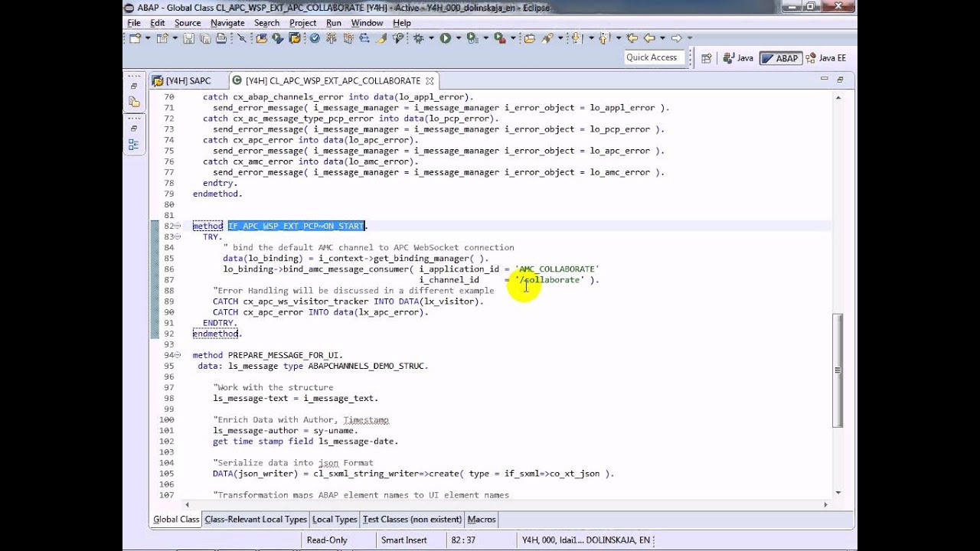Open the File menu
This screenshot has width=980, height=551.
(134, 23)
